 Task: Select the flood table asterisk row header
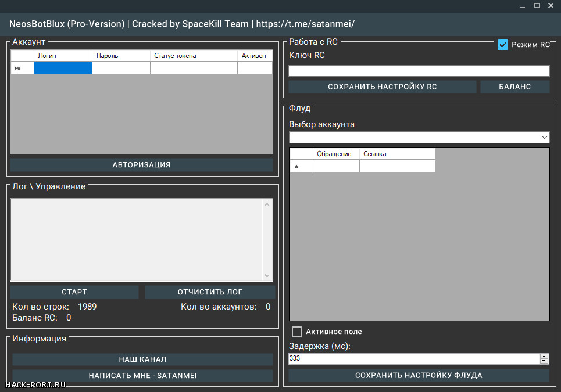(x=301, y=166)
